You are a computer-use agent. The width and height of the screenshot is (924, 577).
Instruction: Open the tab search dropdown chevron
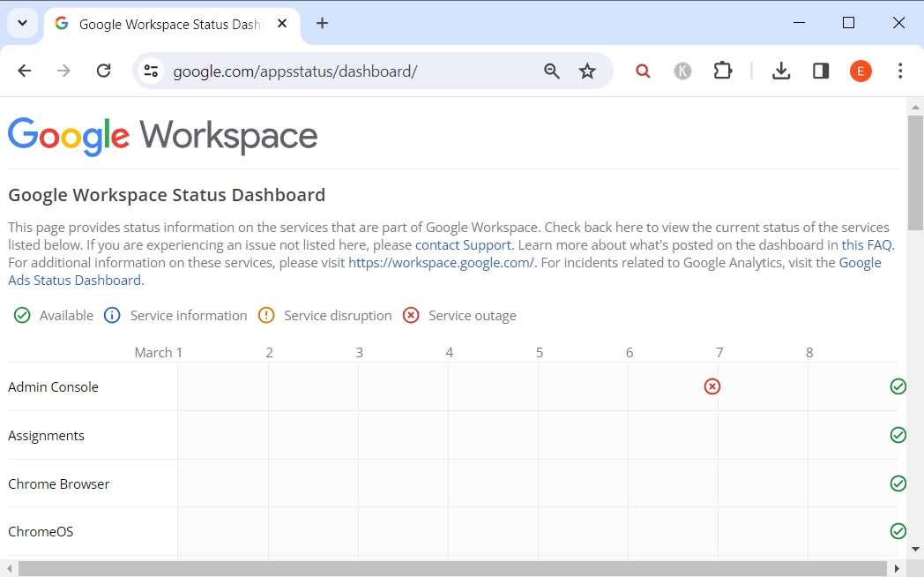tap(22, 23)
